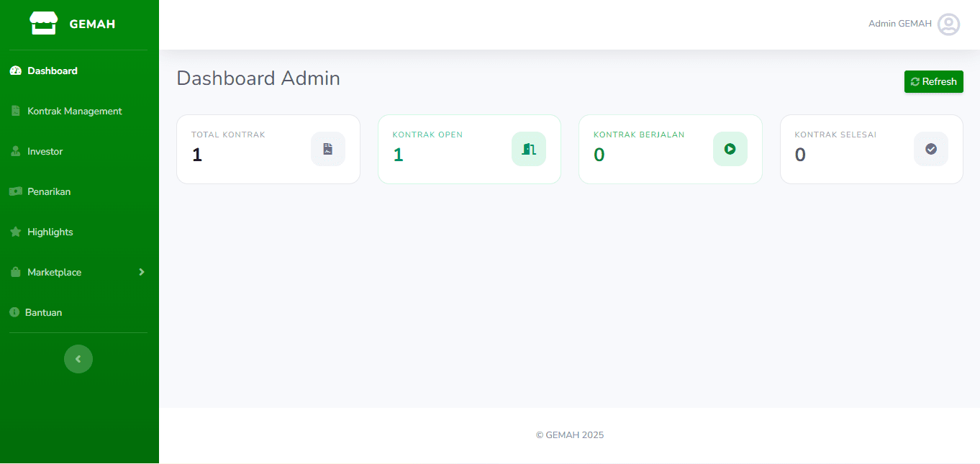This screenshot has height=464, width=980.
Task: Expand the Marketplace submenu chevron
Action: click(142, 272)
